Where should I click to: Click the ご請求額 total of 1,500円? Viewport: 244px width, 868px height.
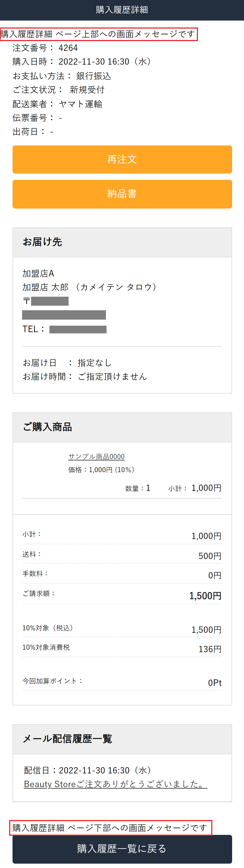(x=205, y=596)
